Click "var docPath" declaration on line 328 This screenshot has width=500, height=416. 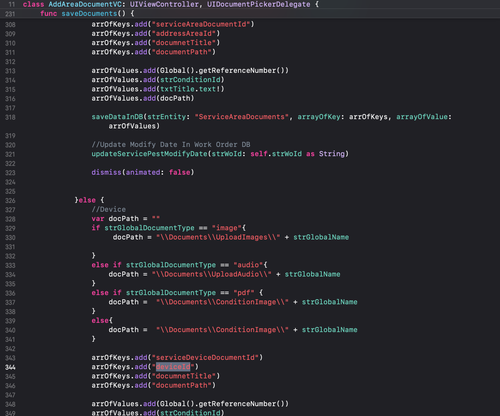(x=115, y=219)
